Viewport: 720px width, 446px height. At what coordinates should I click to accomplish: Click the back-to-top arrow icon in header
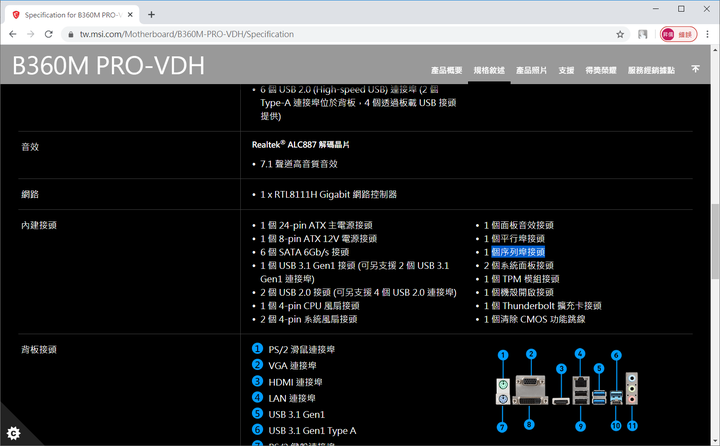[695, 69]
